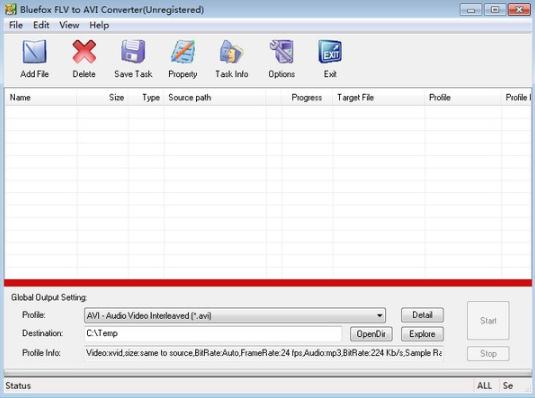The width and height of the screenshot is (535, 398).
Task: Click the Progress column header
Action: (x=307, y=98)
